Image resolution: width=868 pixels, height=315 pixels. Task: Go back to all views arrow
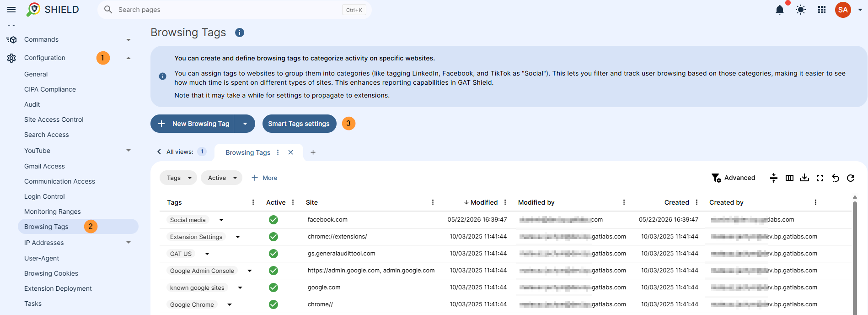point(159,152)
